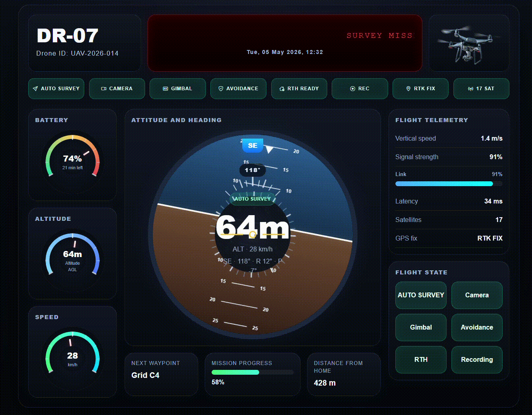
Task: Toggle the Avoidance flight state button
Action: (477, 328)
